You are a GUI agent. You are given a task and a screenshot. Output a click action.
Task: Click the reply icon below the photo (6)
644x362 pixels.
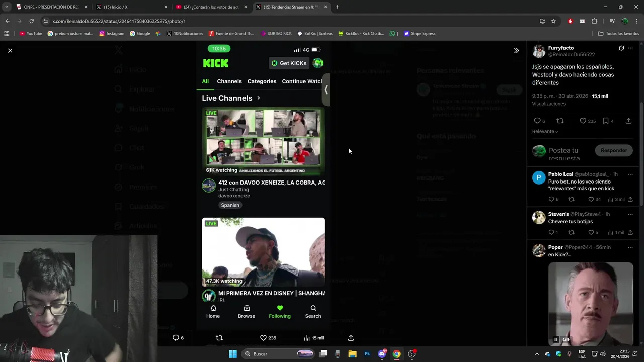[178, 338]
